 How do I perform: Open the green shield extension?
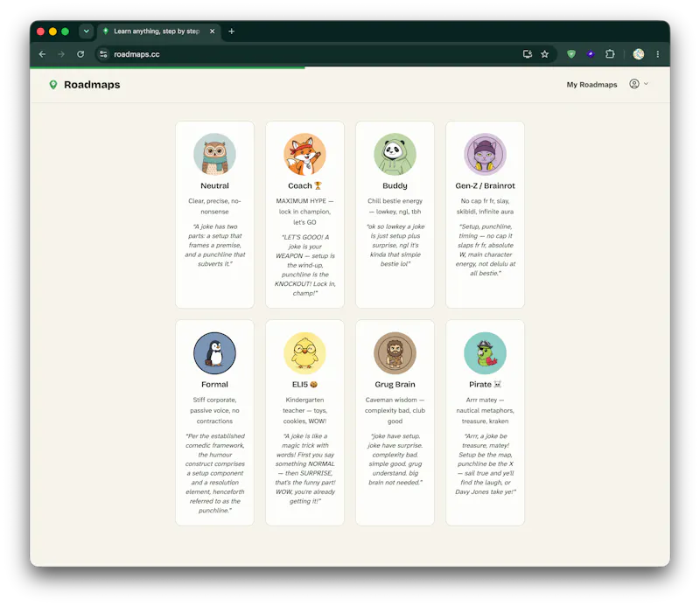(x=571, y=54)
